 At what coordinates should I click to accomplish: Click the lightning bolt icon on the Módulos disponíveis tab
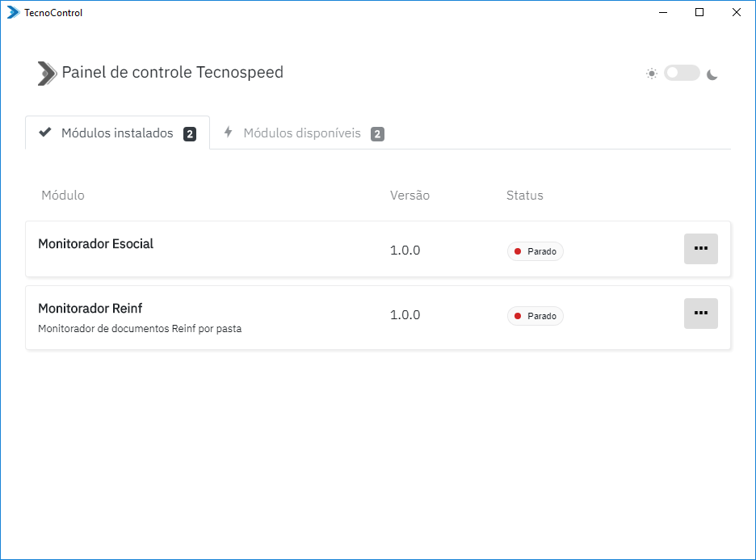[229, 133]
